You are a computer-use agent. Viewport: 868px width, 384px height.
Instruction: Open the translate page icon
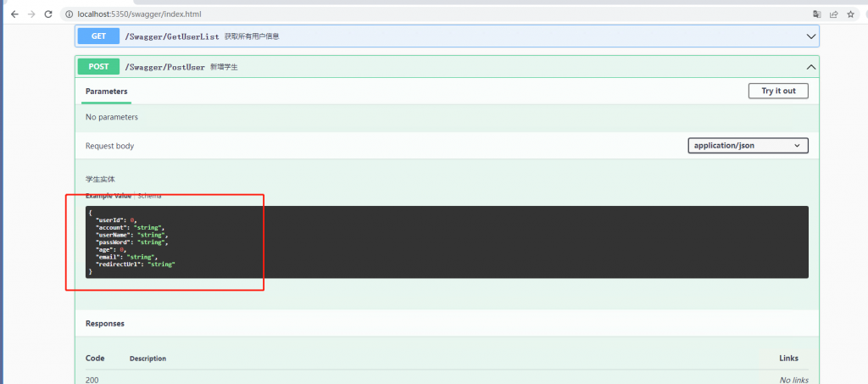click(816, 14)
